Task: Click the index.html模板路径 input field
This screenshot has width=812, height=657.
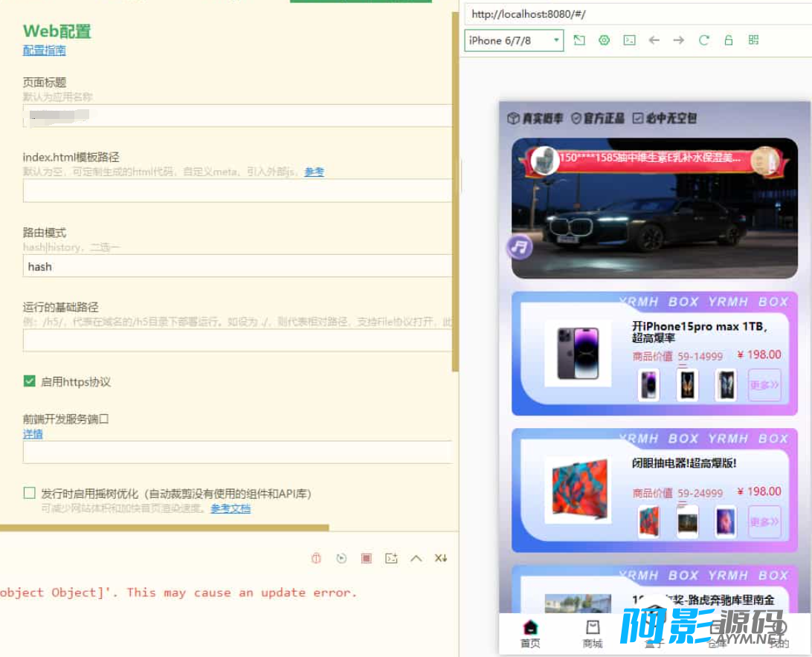Action: pos(237,190)
